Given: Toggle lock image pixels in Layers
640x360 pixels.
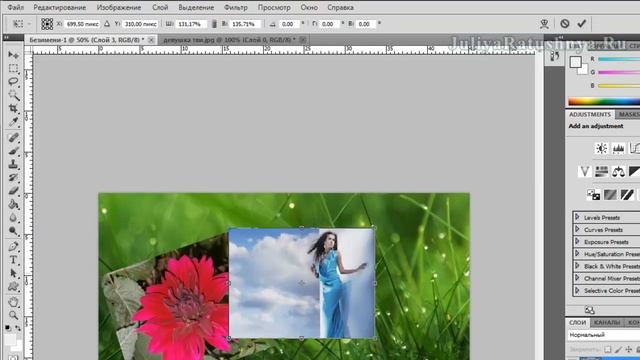Looking at the screenshot, I should coord(618,349).
